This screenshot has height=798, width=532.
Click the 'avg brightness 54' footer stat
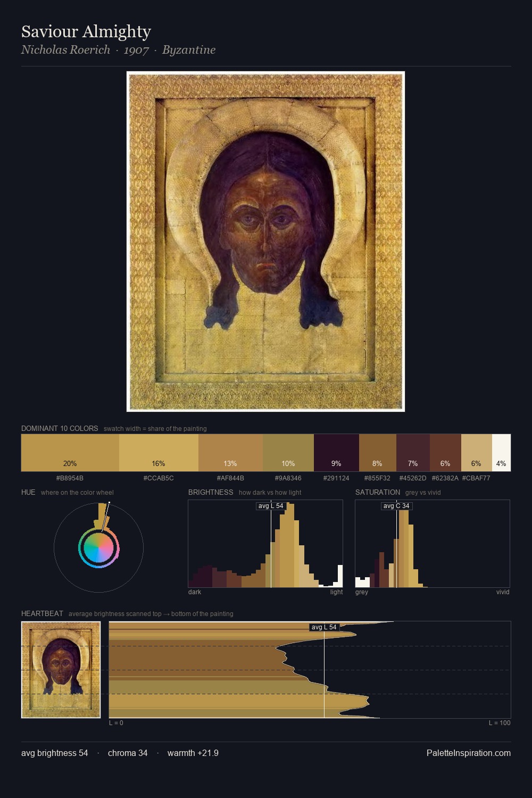click(x=55, y=753)
